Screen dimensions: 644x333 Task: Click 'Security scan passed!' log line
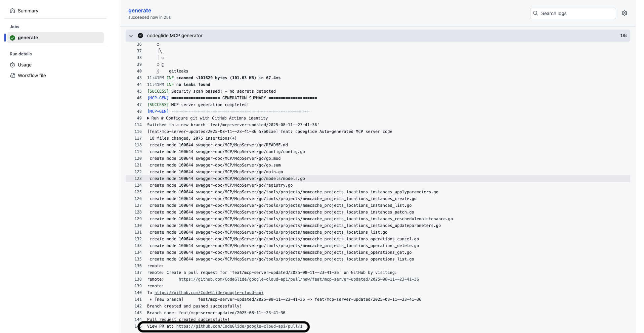(211, 91)
